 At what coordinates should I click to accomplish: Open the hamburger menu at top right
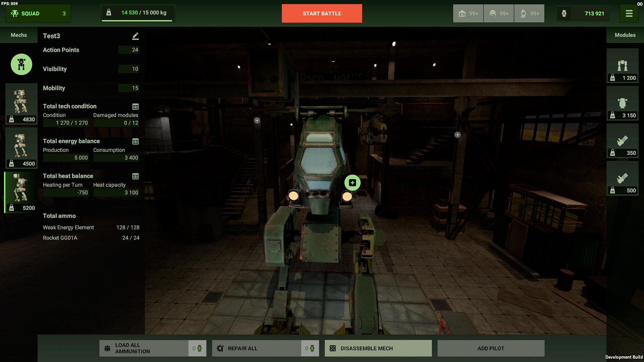(x=629, y=13)
